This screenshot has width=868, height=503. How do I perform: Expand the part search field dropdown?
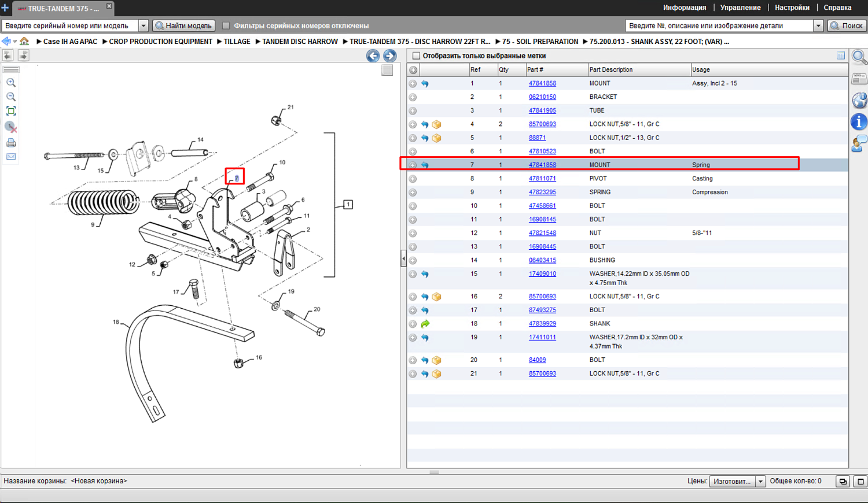click(818, 25)
